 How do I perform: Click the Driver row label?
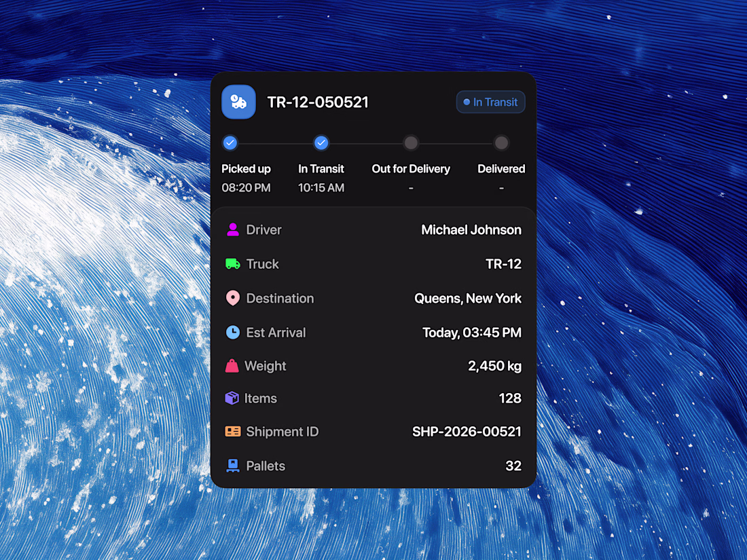click(263, 229)
